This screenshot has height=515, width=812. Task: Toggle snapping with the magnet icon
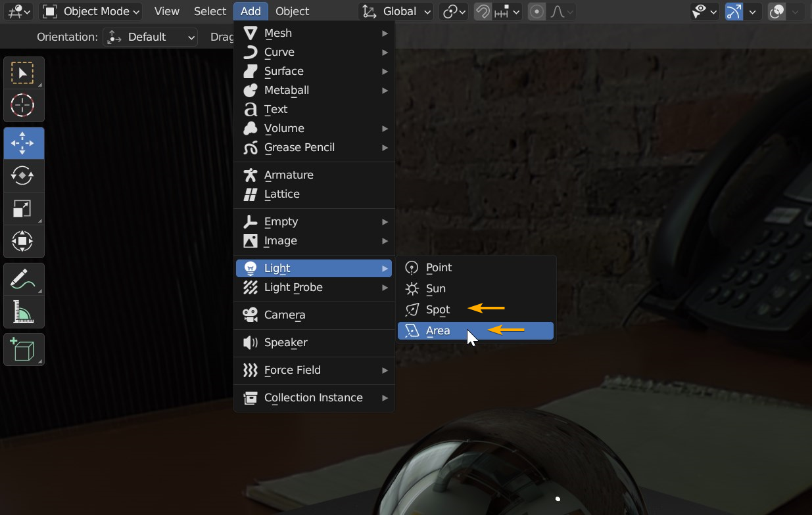coord(483,11)
